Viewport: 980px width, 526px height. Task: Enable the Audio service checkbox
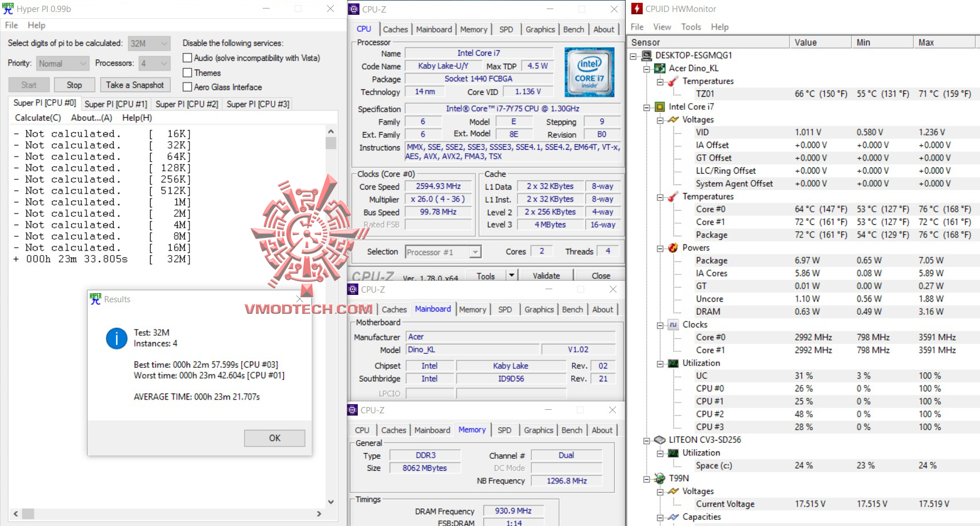pyautogui.click(x=187, y=58)
